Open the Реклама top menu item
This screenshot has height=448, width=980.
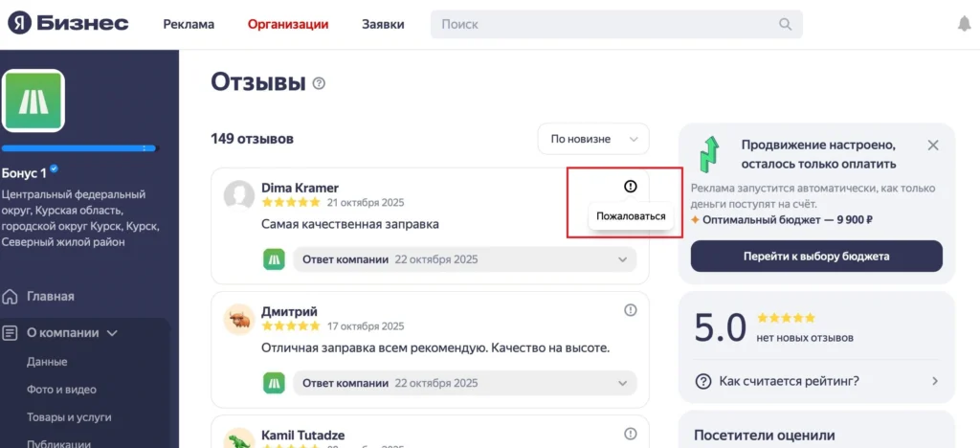[189, 24]
